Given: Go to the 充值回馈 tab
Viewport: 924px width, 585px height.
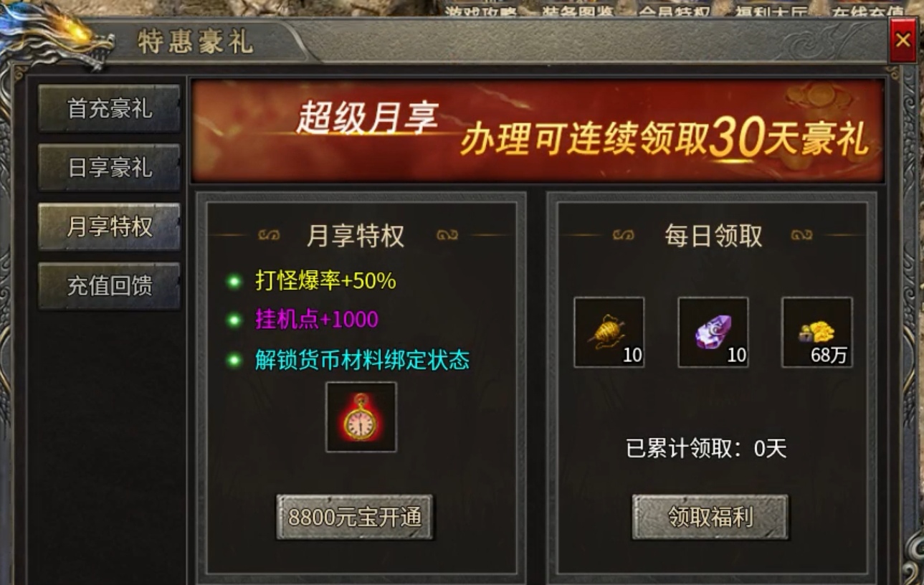Looking at the screenshot, I should click(x=109, y=286).
